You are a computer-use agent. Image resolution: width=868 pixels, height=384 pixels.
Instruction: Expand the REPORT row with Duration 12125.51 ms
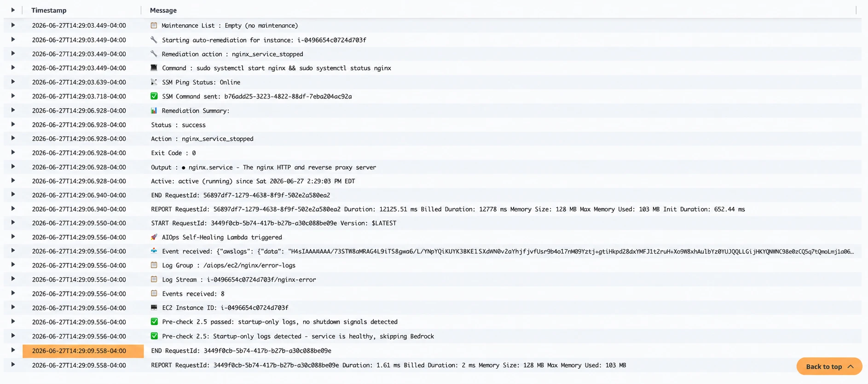pyautogui.click(x=13, y=209)
